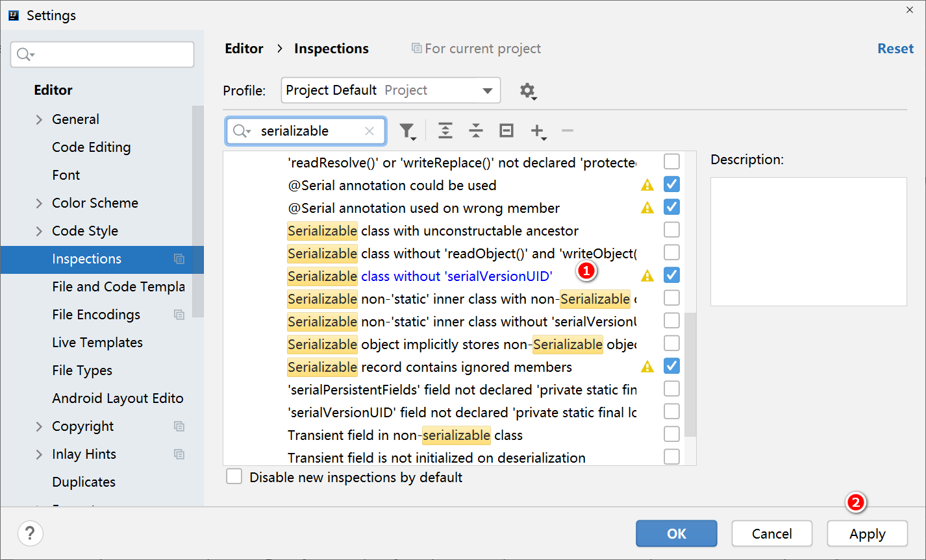The image size is (926, 560).
Task: Check 'Disable new inspections by default'
Action: click(x=234, y=477)
